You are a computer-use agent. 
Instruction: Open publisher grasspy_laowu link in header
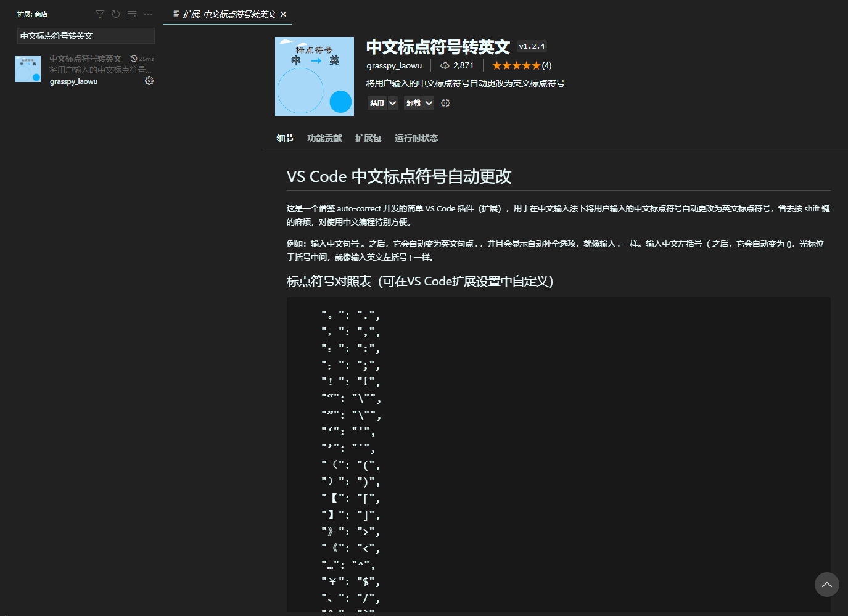[394, 65]
